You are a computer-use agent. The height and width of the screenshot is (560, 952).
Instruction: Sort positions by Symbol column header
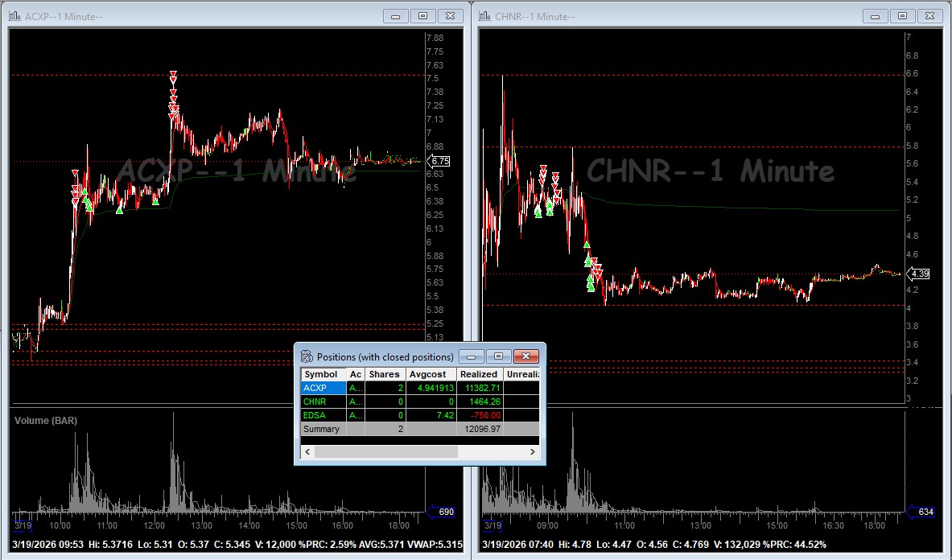click(x=324, y=374)
